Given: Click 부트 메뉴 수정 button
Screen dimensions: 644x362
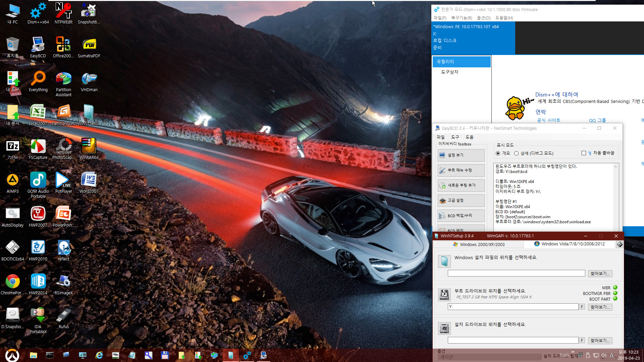Looking at the screenshot, I should (x=461, y=170).
